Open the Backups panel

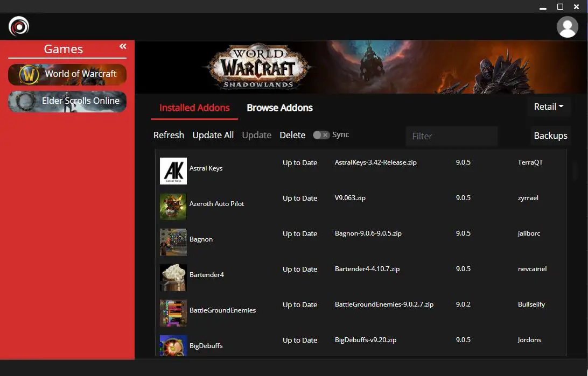(x=550, y=136)
